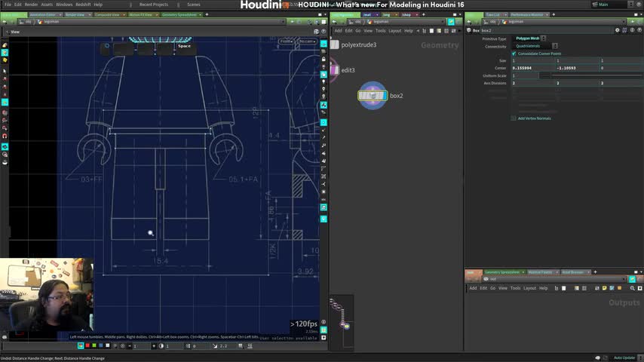644x362 pixels.
Task: Toggle Consolidate Corner Points checkbox
Action: (514, 54)
